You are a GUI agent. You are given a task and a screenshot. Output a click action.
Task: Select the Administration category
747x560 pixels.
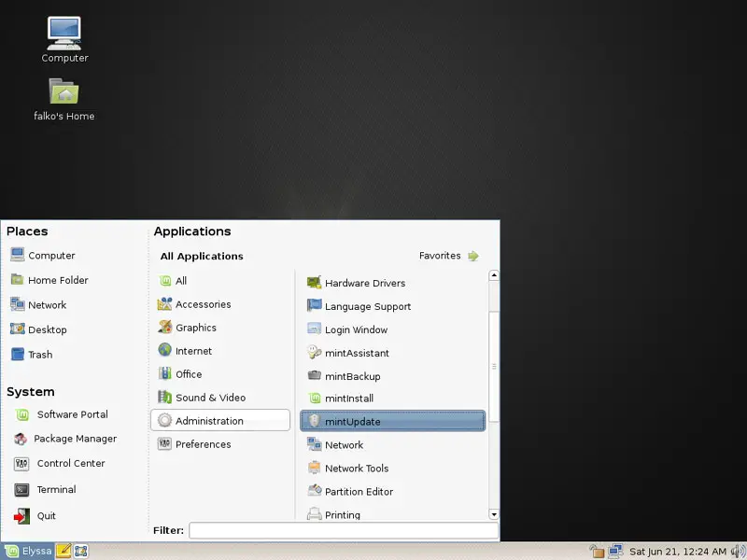[x=220, y=421]
